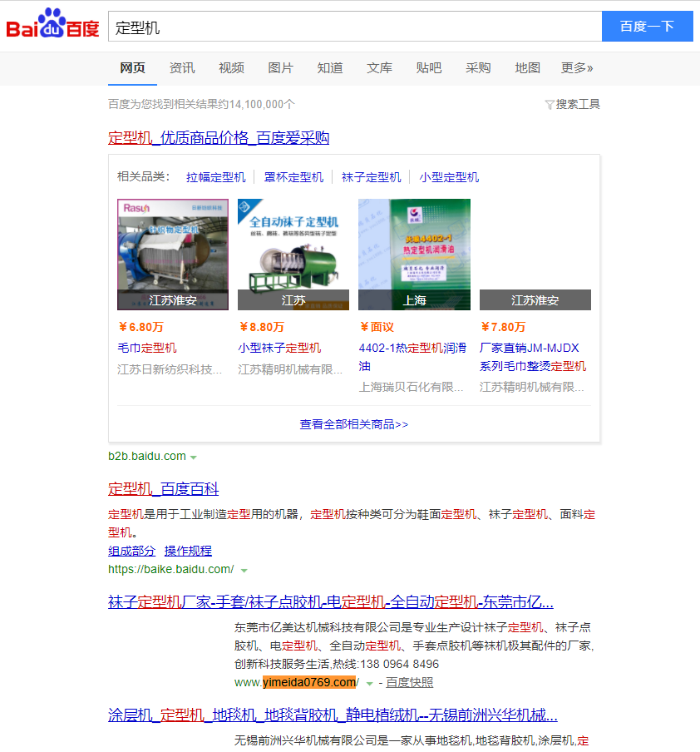Expand the yimeida0769.com dropdown arrow
This screenshot has width=700, height=752.
click(x=369, y=684)
